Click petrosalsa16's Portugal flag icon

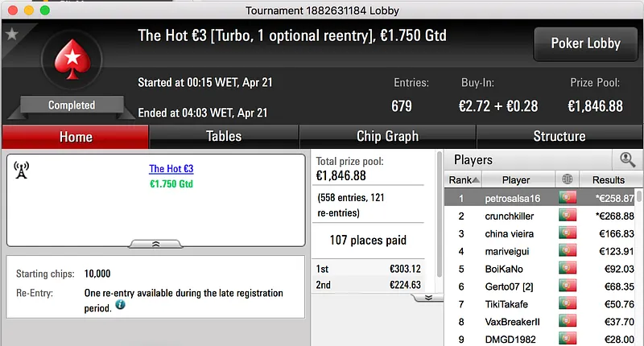(568, 198)
